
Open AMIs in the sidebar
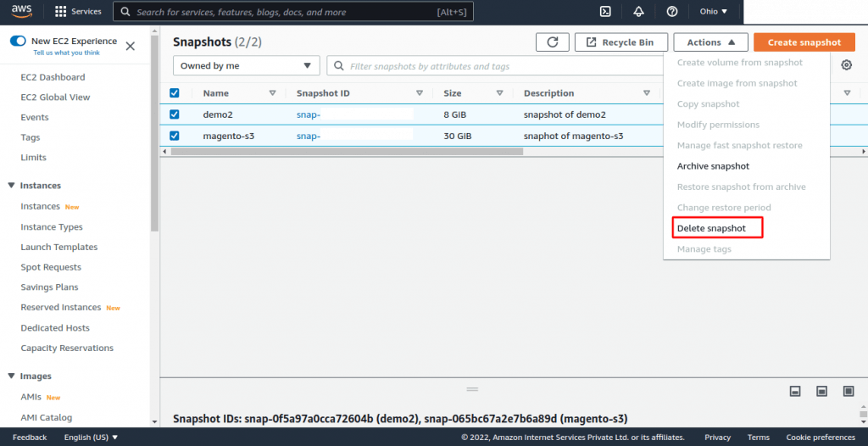(x=31, y=397)
